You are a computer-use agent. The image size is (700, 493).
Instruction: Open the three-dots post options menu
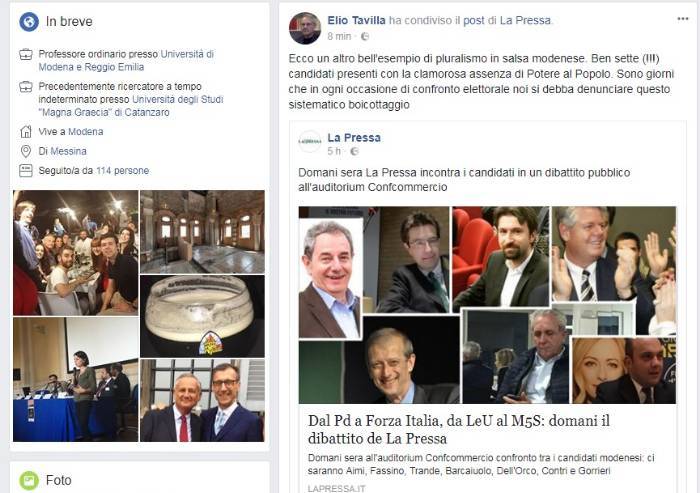(683, 19)
